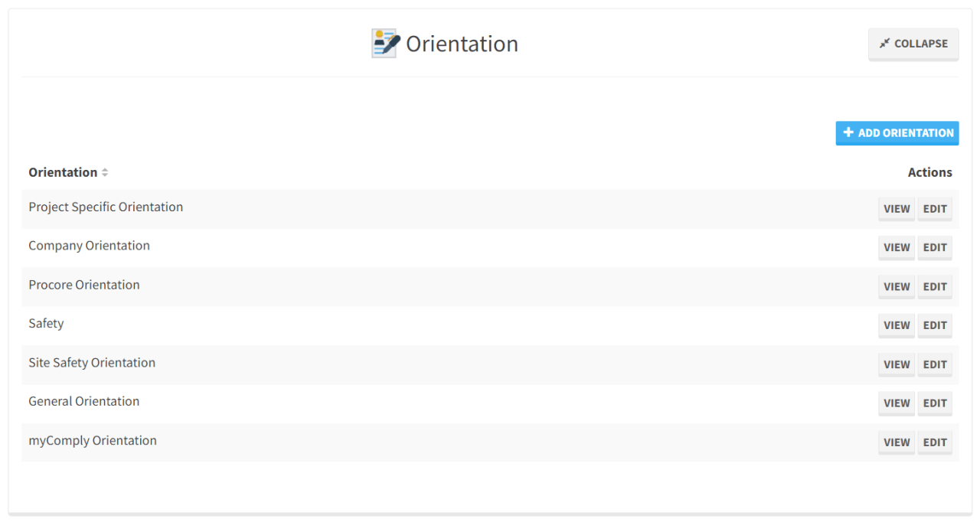980x522 pixels.
Task: View the Company Orientation
Action: (x=896, y=247)
